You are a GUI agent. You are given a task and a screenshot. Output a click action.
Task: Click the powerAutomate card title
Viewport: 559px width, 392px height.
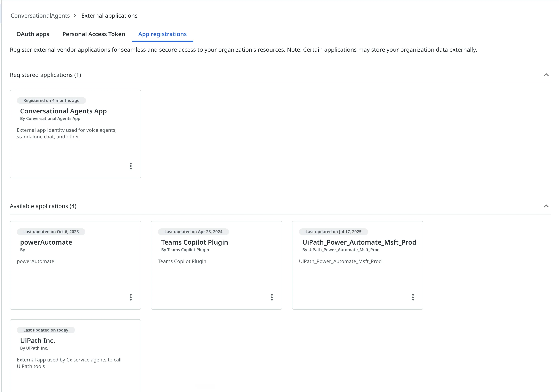click(46, 242)
